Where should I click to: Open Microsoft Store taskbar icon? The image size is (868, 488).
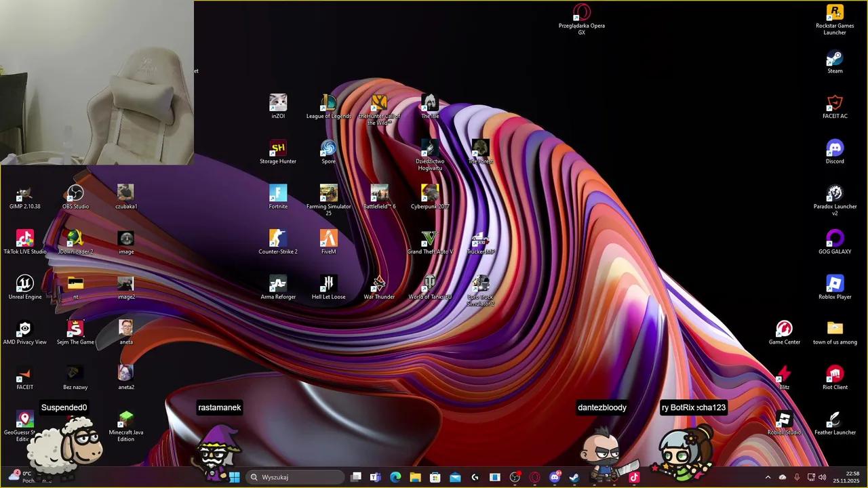435,477
